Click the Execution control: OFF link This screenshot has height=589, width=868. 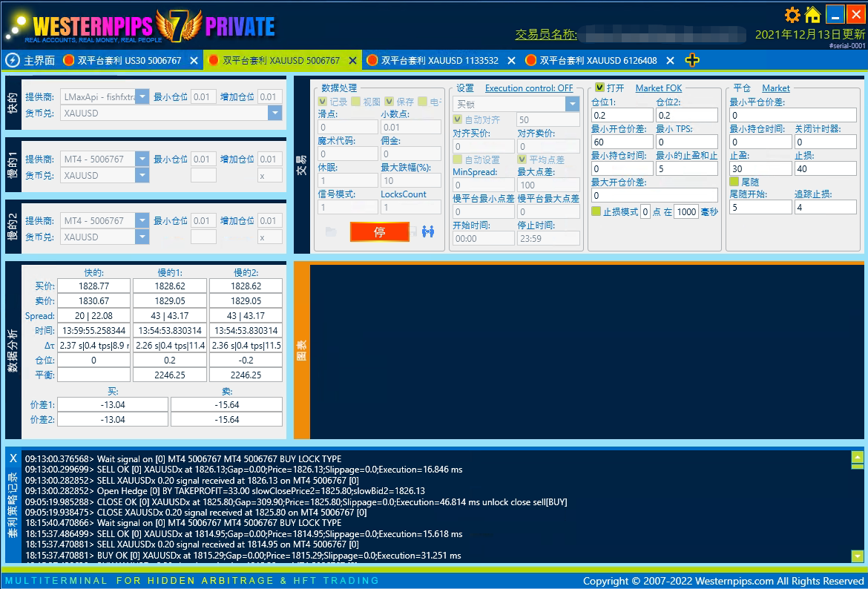coord(529,88)
